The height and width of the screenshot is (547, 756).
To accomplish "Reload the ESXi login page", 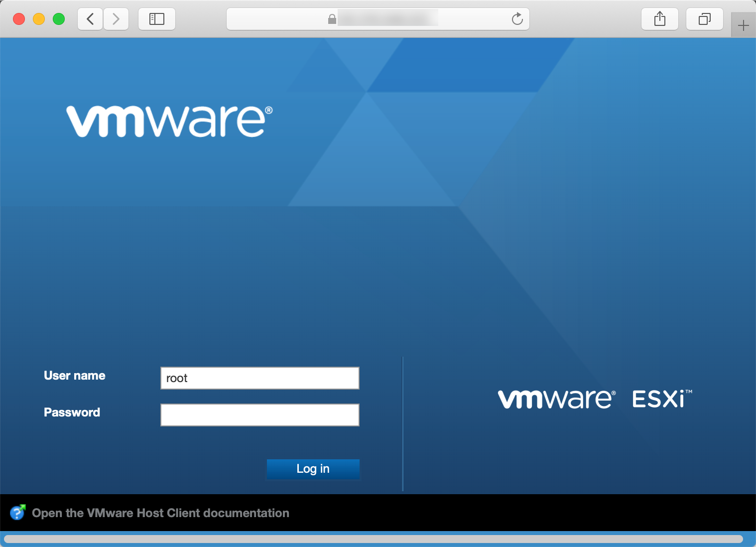I will pyautogui.click(x=517, y=19).
